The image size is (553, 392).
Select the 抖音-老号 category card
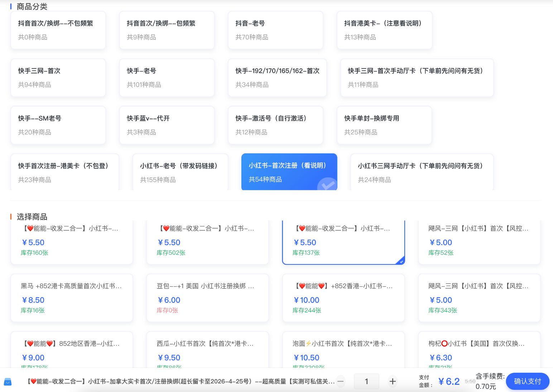pyautogui.click(x=275, y=30)
